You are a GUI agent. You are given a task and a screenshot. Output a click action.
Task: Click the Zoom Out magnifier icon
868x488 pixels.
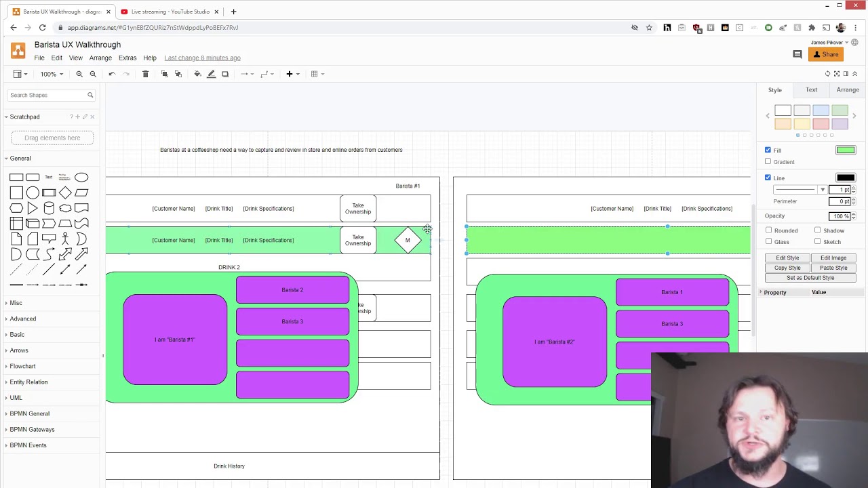93,74
